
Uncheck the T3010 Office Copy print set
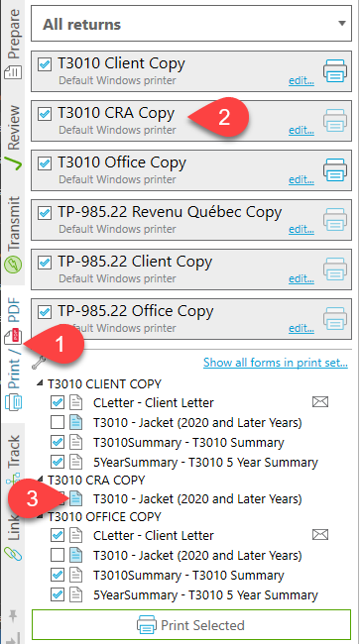(45, 163)
